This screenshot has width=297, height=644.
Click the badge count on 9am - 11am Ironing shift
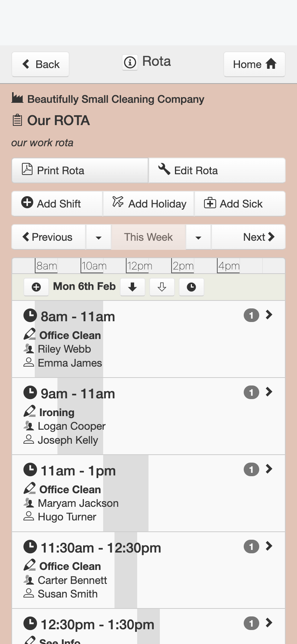coord(251,392)
